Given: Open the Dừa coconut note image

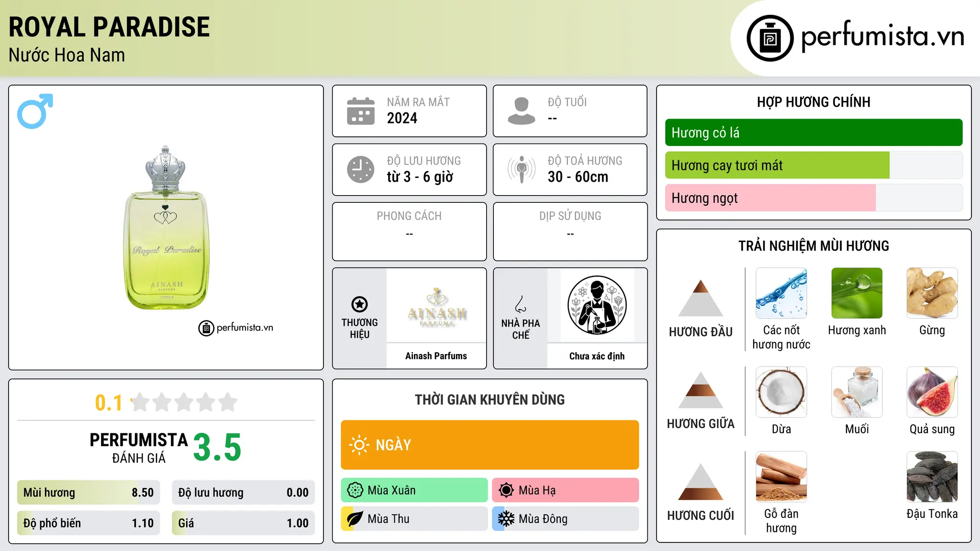Looking at the screenshot, I should (x=781, y=392).
